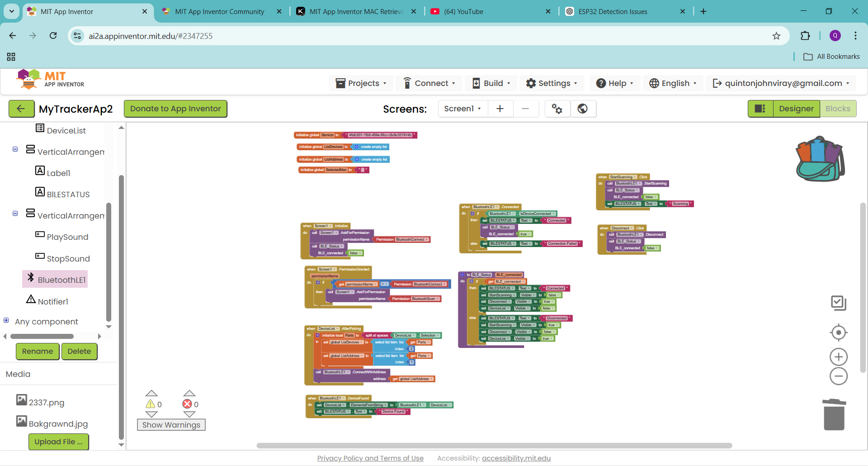Click the green back arrow button

pyautogui.click(x=21, y=109)
